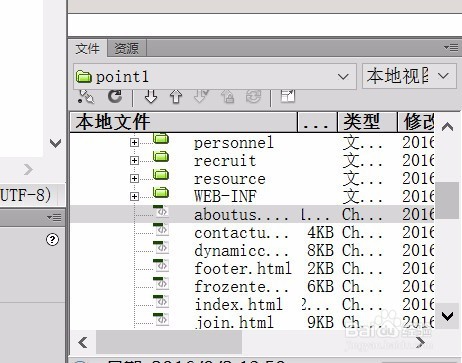The image size is (462, 363).
Task: Open the 本地视图 view dropdown
Action: click(409, 76)
